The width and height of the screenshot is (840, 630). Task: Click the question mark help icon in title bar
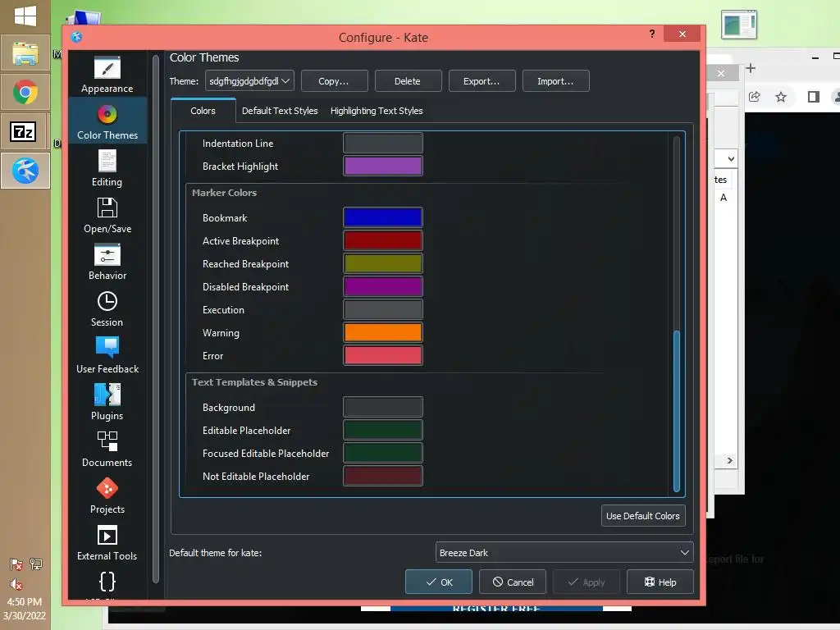[x=652, y=34]
